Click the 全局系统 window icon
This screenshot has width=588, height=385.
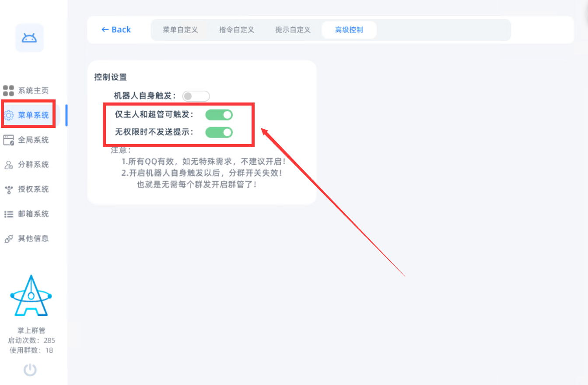click(9, 140)
